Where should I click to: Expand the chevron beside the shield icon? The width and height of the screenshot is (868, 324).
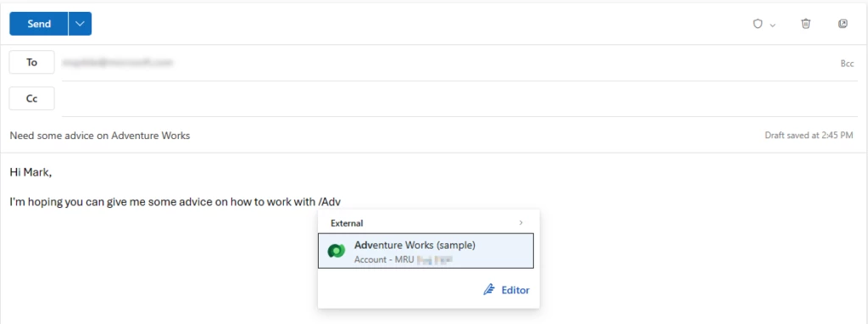click(x=773, y=25)
